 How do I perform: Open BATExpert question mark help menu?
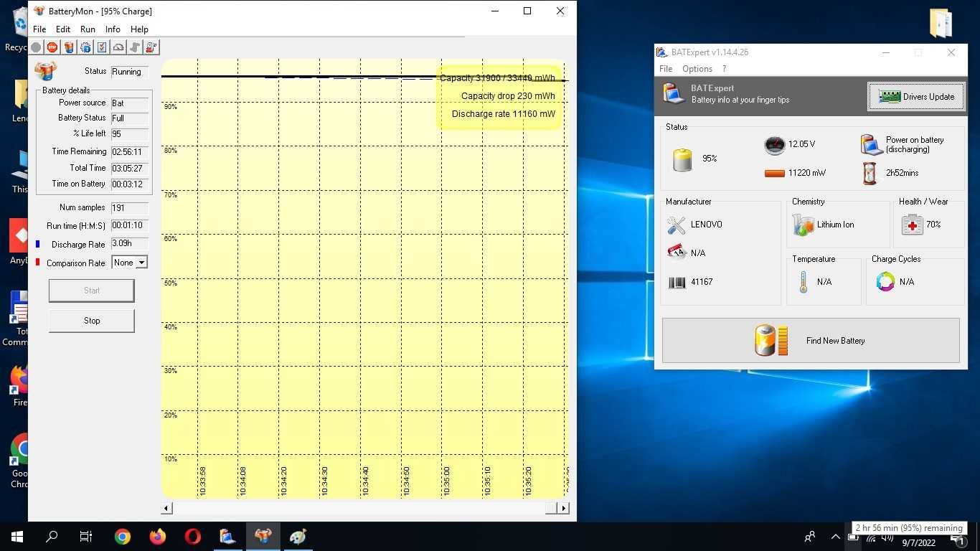(724, 69)
